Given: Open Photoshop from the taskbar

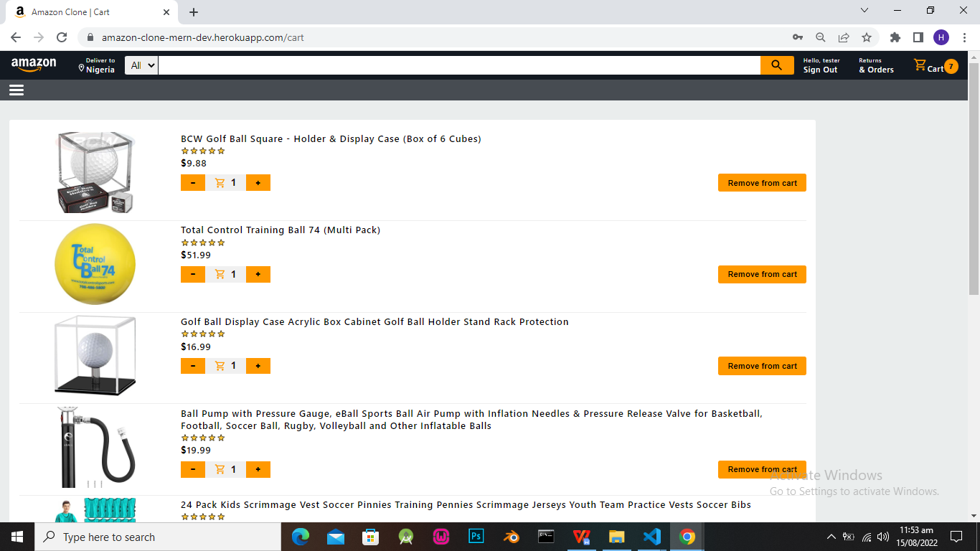Looking at the screenshot, I should (476, 537).
